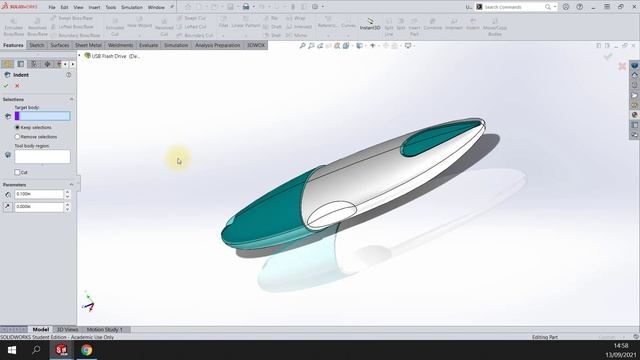Image resolution: width=640 pixels, height=360 pixels.
Task: Open Google Chrome from the taskbar
Action: point(86,350)
